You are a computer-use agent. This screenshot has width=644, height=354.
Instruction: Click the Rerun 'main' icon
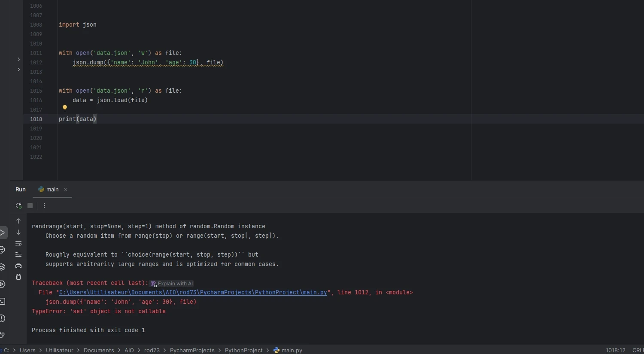point(18,206)
